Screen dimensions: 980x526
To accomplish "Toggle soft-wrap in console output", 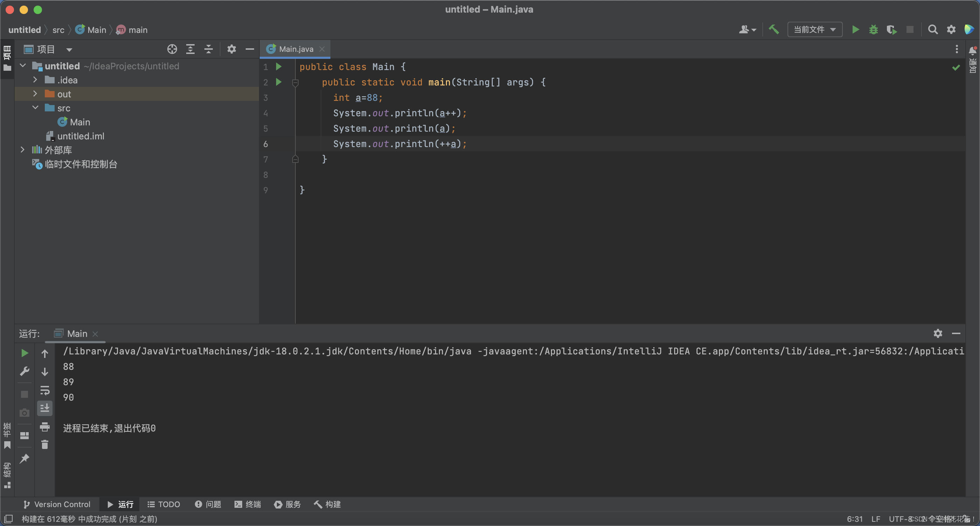I will point(45,390).
